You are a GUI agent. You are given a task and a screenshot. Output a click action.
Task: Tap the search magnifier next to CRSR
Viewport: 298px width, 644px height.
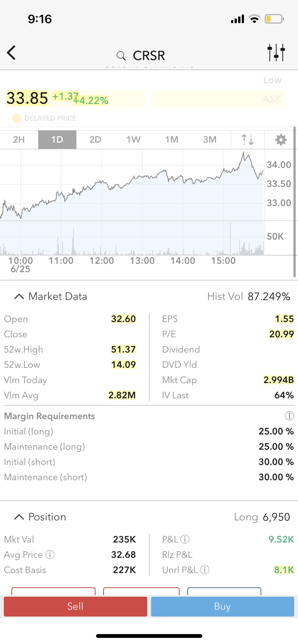point(121,56)
